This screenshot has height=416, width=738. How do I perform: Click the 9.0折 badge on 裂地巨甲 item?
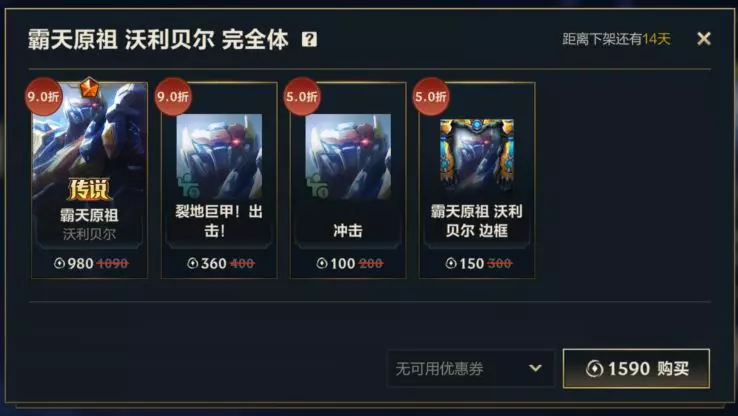pyautogui.click(x=173, y=96)
